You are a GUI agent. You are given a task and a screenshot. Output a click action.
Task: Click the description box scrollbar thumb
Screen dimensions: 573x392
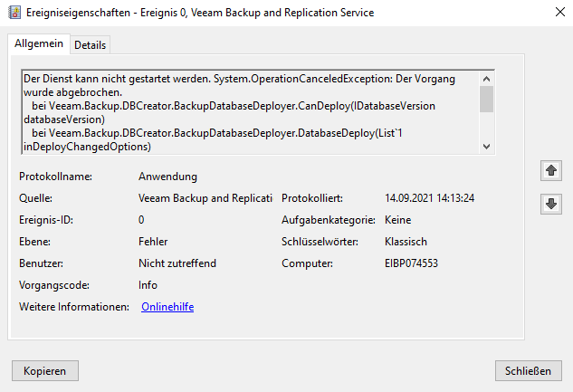coord(486,98)
